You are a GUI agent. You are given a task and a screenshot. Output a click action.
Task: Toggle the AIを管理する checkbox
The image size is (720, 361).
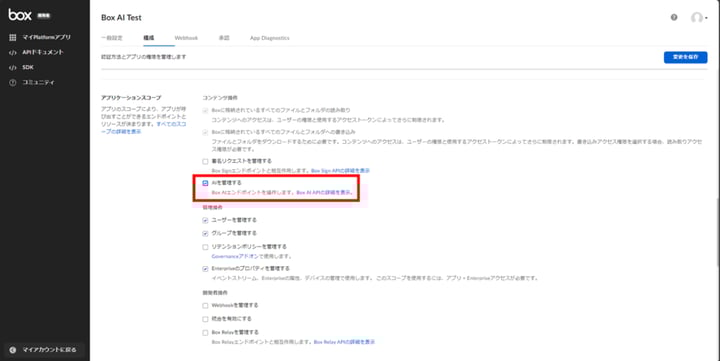click(205, 183)
